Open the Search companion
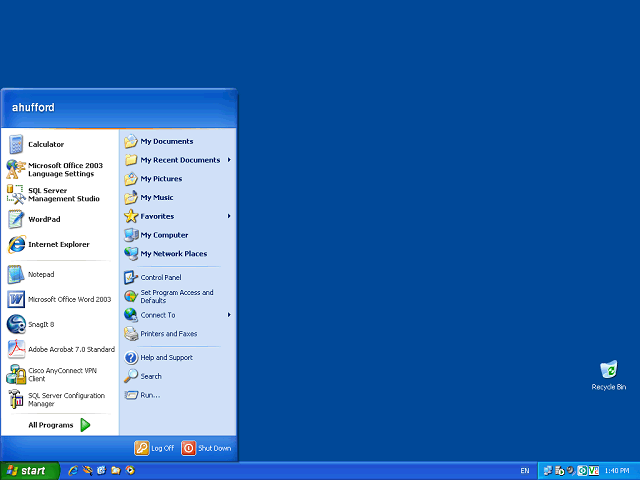 coord(178,376)
